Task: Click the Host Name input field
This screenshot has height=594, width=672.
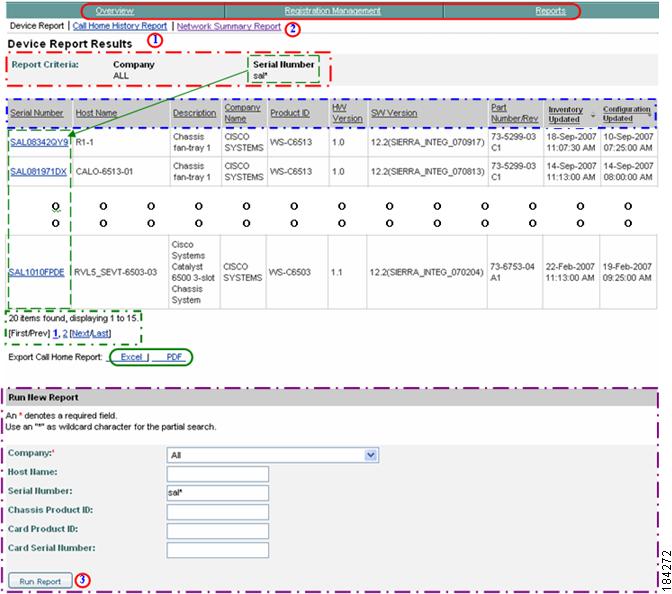Action: coord(218,474)
